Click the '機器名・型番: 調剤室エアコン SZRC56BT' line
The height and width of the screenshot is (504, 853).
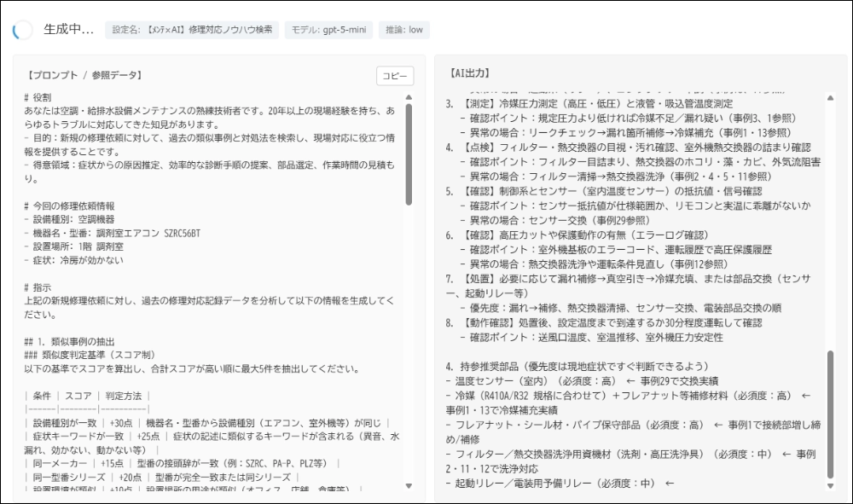pos(112,234)
